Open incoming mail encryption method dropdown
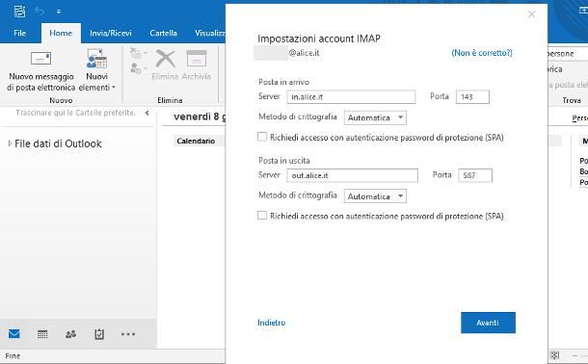This screenshot has height=364, width=588. point(375,117)
